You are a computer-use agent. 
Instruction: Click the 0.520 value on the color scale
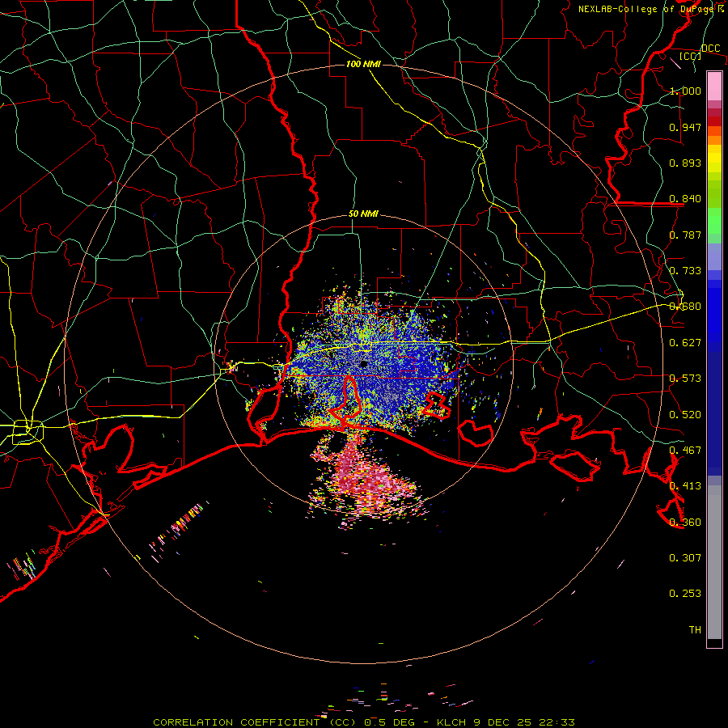(685, 415)
